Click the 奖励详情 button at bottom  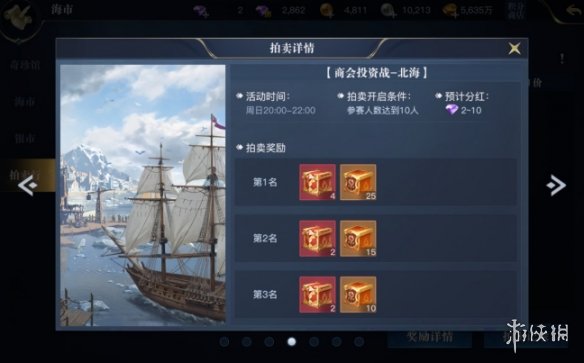point(430,337)
